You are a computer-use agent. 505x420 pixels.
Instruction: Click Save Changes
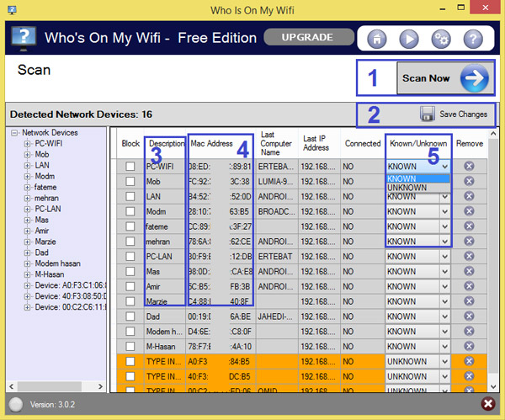pyautogui.click(x=454, y=114)
